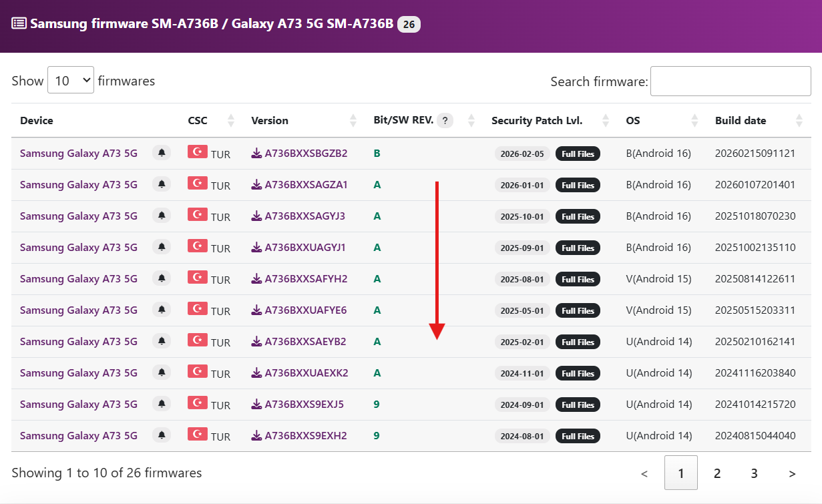The width and height of the screenshot is (822, 504).
Task: Click bell icon in A736BXXUAGYJ1 row
Action: 162,247
